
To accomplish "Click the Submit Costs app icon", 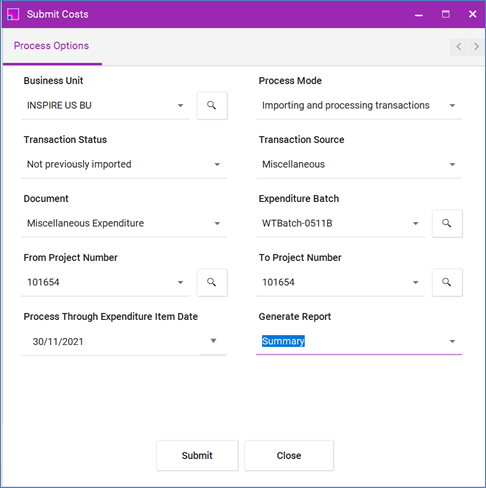I will click(13, 14).
